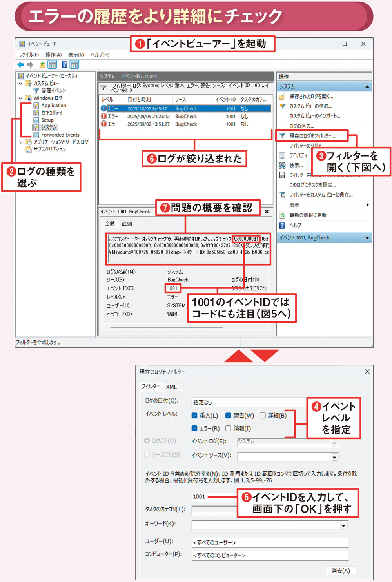Click ログの消去... in the actions pane

(x=301, y=126)
